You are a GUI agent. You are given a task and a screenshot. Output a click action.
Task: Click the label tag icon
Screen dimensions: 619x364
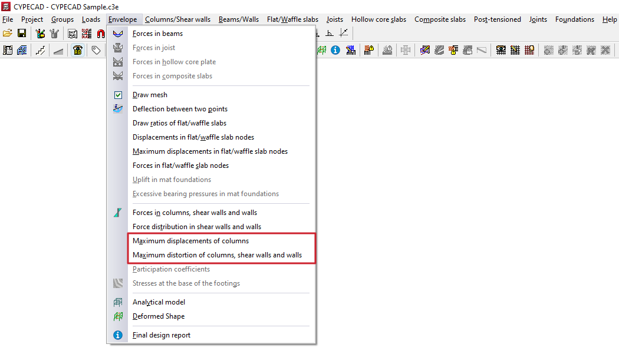[x=96, y=50]
